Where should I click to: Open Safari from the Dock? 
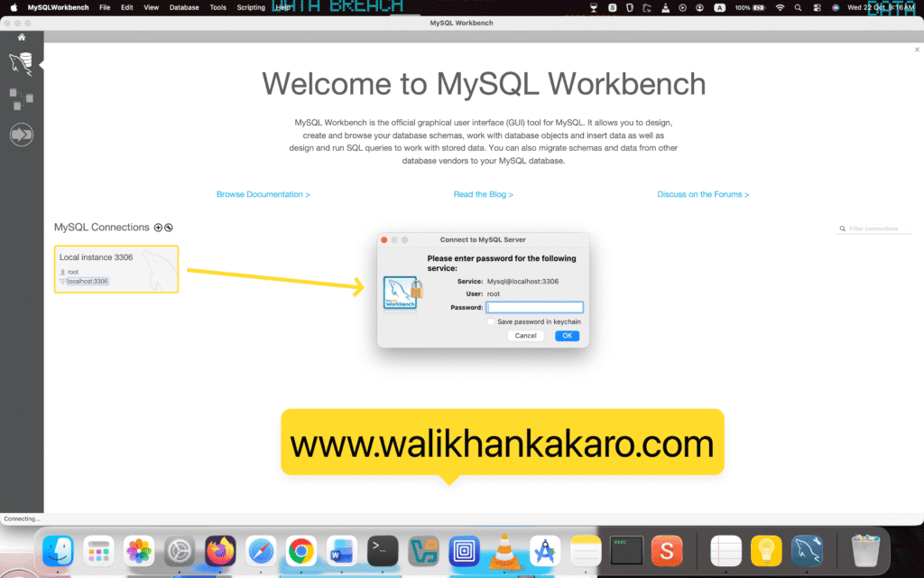(x=260, y=551)
